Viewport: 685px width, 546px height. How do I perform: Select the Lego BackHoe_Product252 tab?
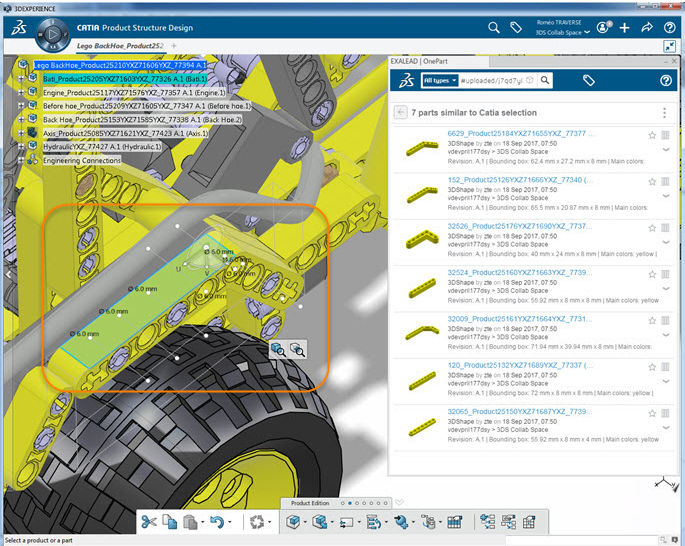(x=120, y=46)
